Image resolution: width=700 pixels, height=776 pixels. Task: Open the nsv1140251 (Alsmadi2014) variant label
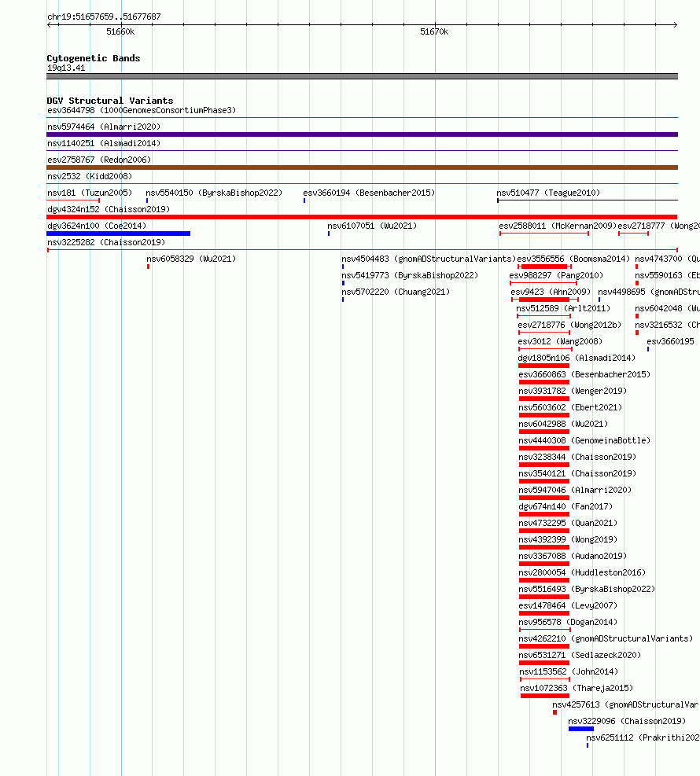point(104,144)
